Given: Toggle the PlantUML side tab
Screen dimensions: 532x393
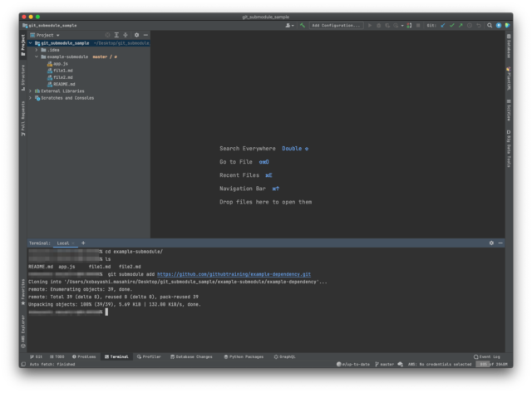Looking at the screenshot, I should 509,78.
